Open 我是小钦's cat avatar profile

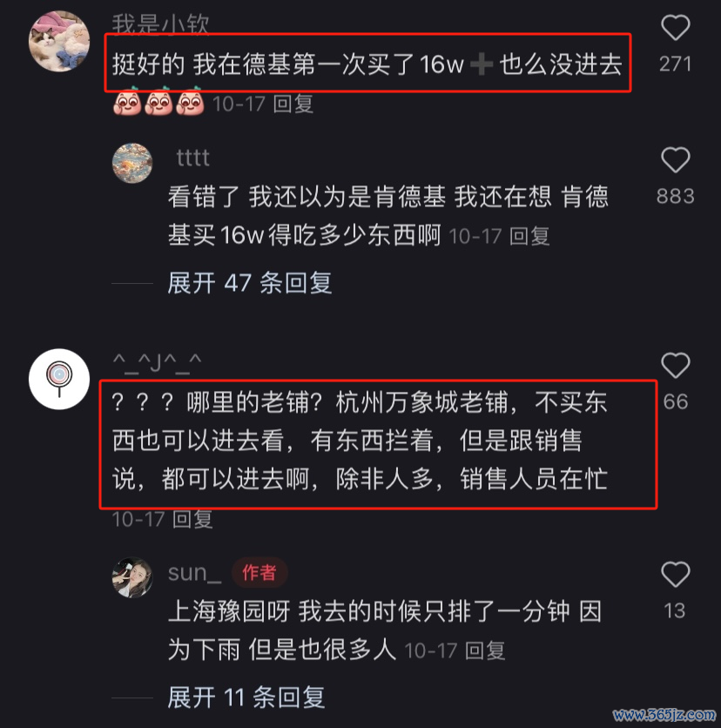point(59,41)
